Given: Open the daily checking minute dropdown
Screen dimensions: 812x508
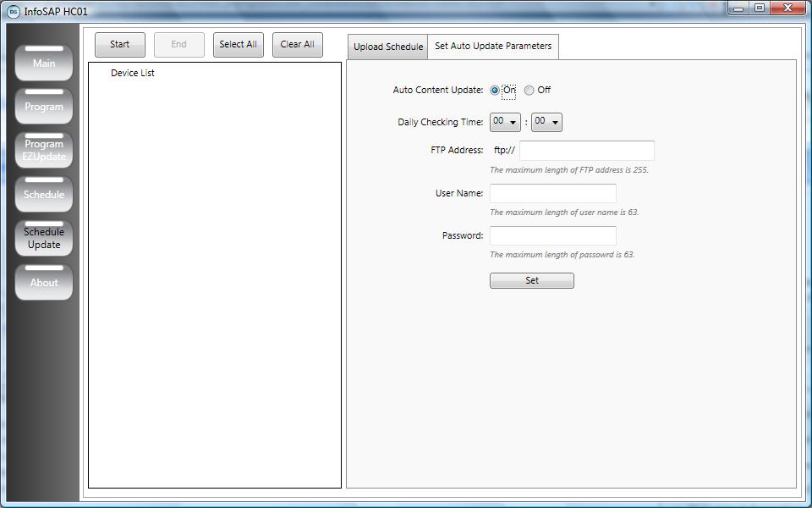Looking at the screenshot, I should tap(546, 122).
